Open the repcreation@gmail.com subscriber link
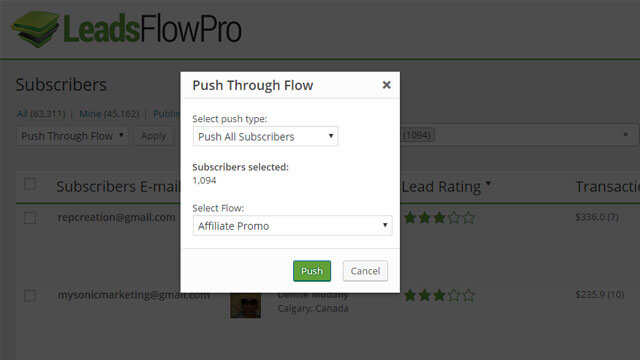640x360 pixels. click(116, 217)
